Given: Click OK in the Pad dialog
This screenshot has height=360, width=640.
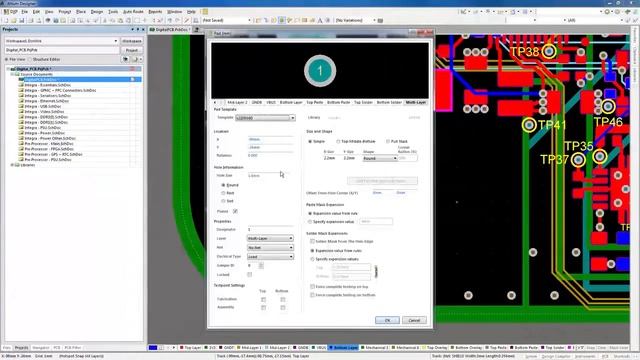Looking at the screenshot, I should coord(387,320).
